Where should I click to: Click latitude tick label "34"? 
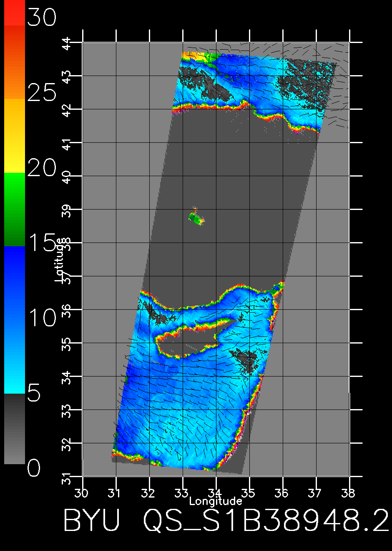(67, 377)
